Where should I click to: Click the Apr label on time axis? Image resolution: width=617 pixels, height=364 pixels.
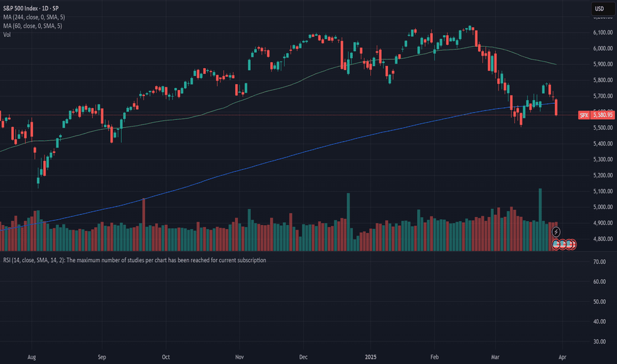click(x=563, y=357)
